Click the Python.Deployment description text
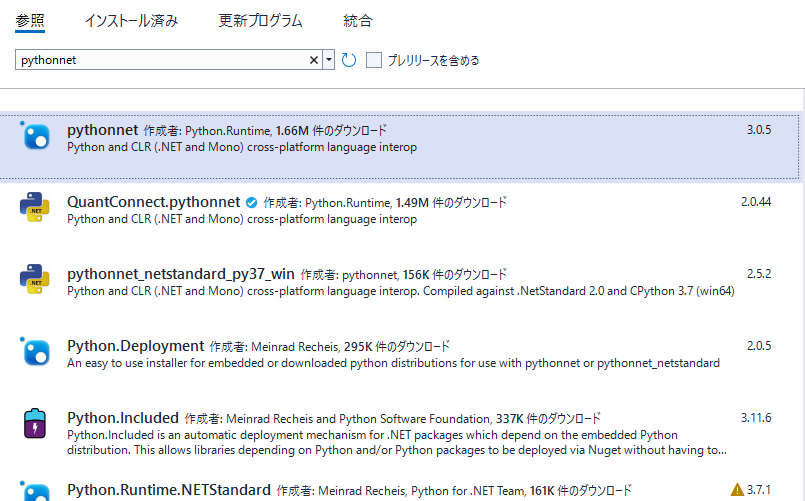805x501 pixels. pos(393,363)
